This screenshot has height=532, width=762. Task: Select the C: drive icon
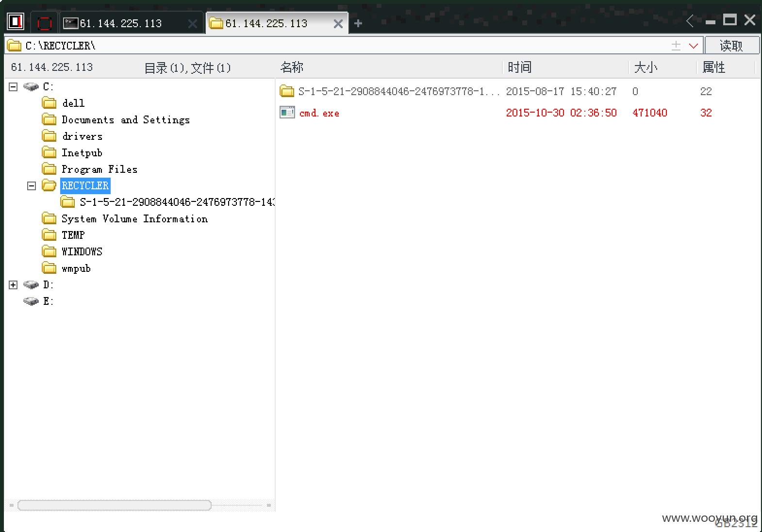pos(31,87)
